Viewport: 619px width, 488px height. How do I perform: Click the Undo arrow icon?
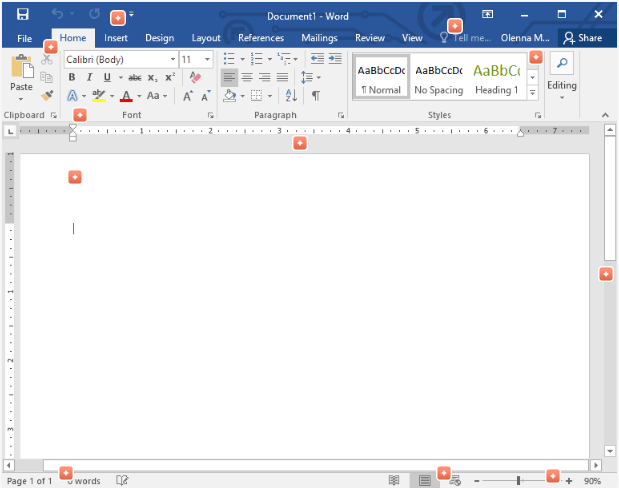tap(58, 14)
